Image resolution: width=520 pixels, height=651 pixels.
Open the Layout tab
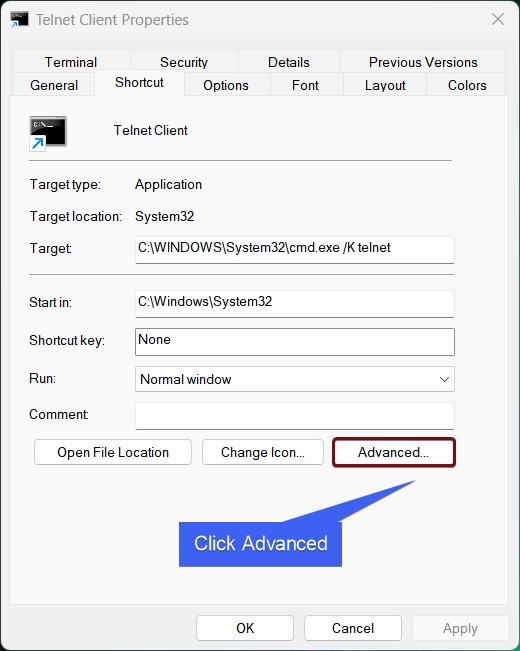pos(385,85)
